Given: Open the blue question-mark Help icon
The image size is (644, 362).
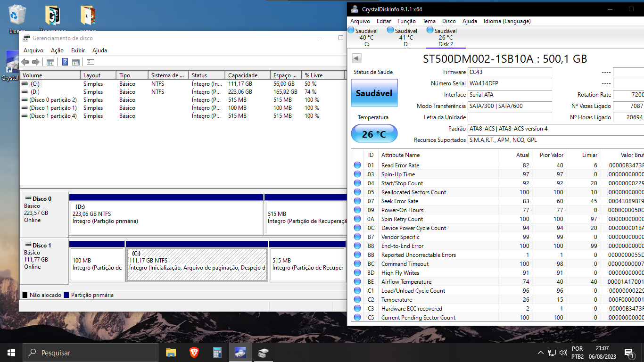Looking at the screenshot, I should click(65, 62).
